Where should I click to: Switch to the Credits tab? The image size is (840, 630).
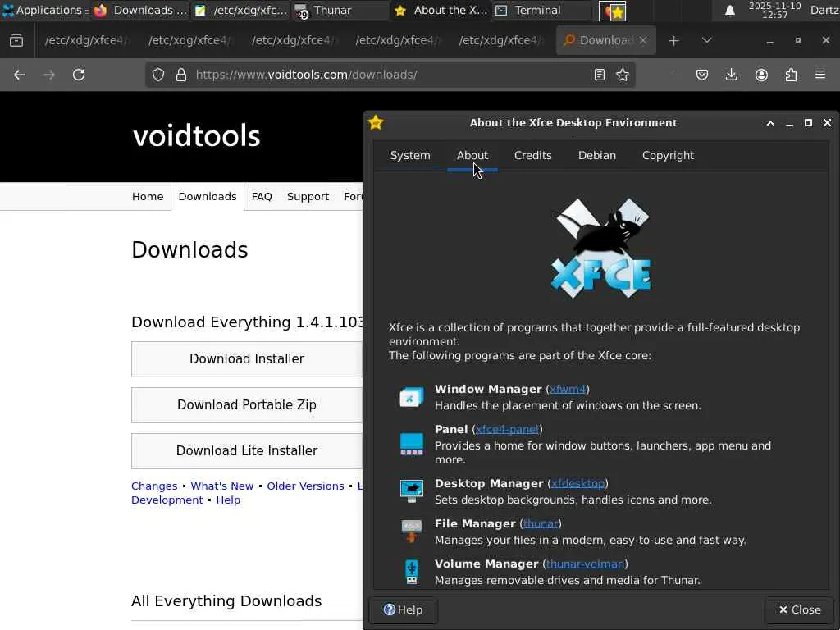click(x=532, y=155)
